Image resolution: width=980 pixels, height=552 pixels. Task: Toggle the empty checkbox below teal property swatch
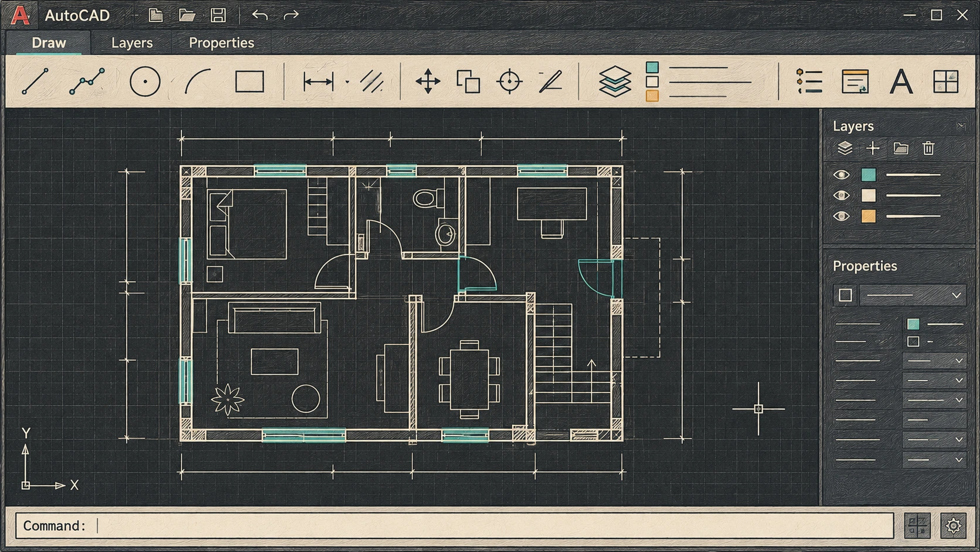click(913, 341)
